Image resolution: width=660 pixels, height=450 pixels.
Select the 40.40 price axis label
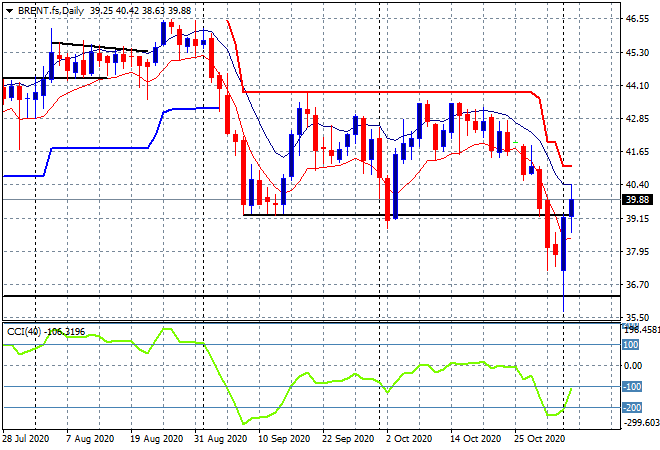tap(637, 184)
